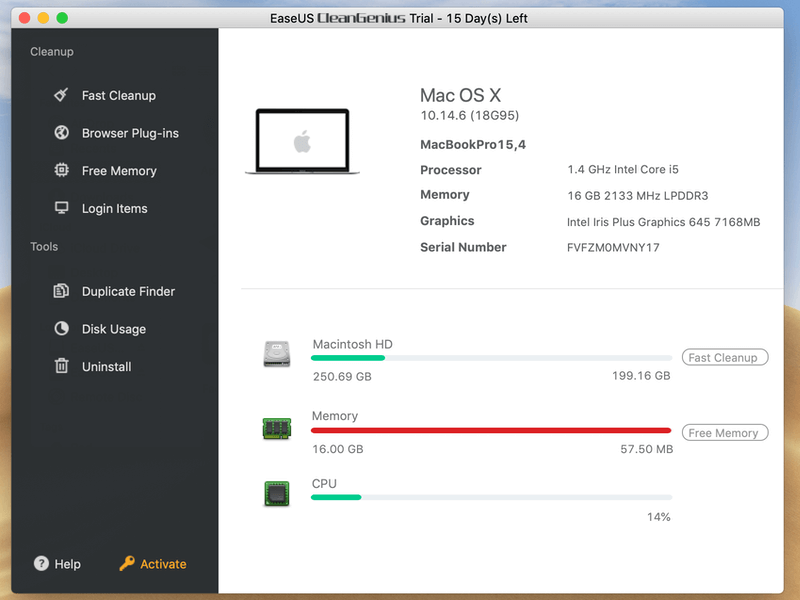This screenshot has height=600, width=800.
Task: Click the "10.14.6 (18G95)" version text
Action: (469, 115)
